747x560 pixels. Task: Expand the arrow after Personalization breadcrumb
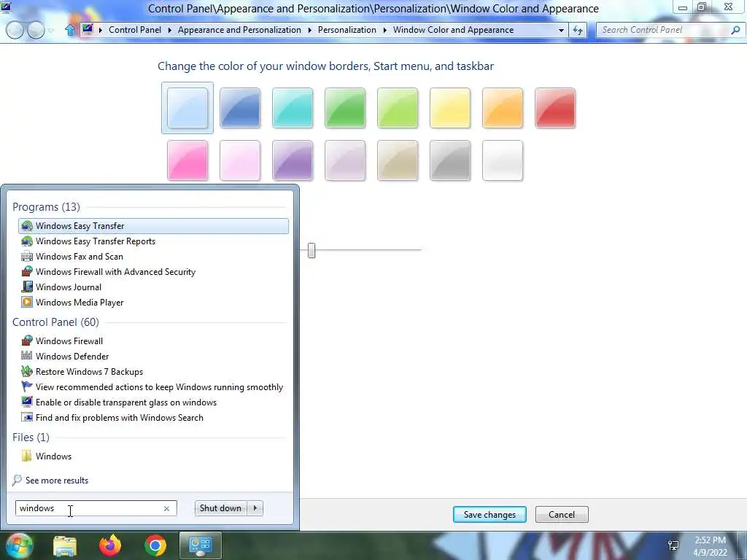click(384, 30)
